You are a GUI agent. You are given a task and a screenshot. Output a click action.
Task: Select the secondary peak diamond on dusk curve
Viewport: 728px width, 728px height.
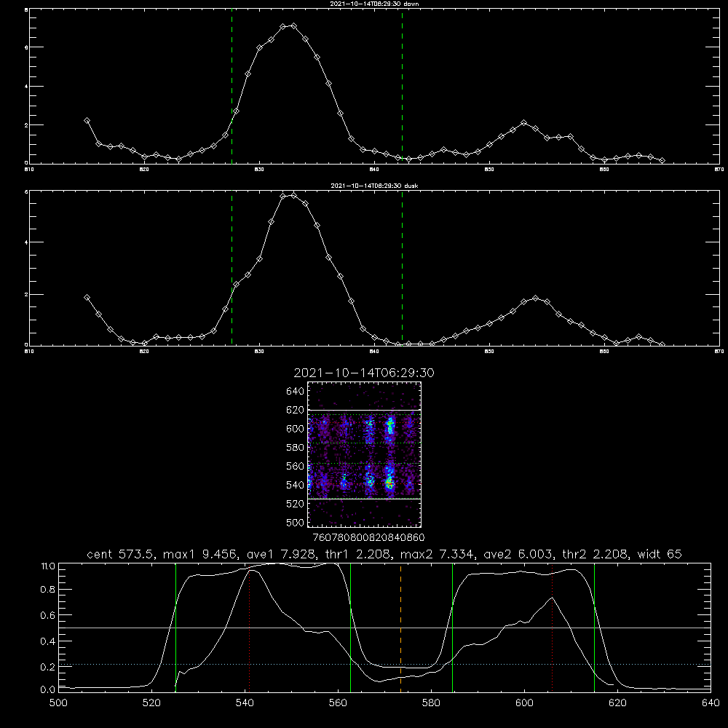(535, 298)
